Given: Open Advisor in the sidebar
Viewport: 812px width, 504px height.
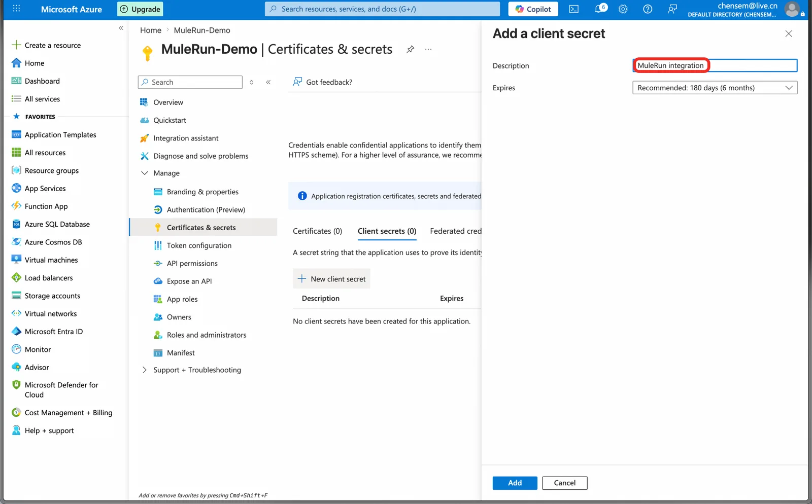Looking at the screenshot, I should 37,367.
